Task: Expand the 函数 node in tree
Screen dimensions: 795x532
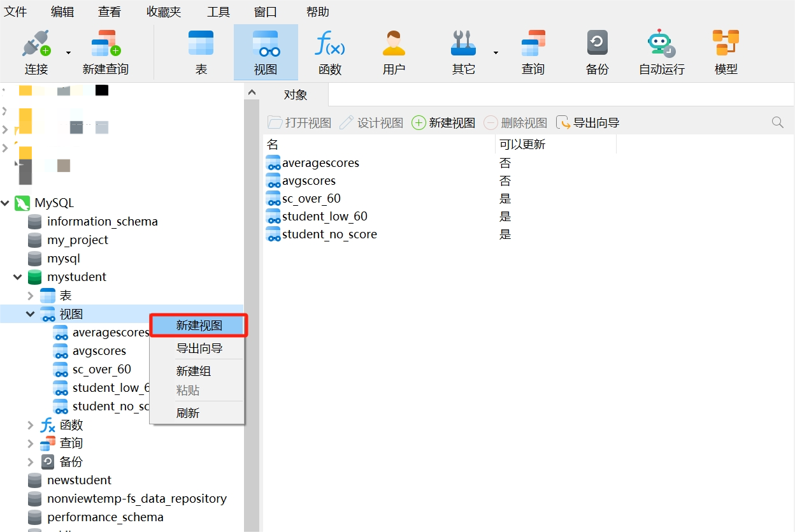Action: point(31,425)
